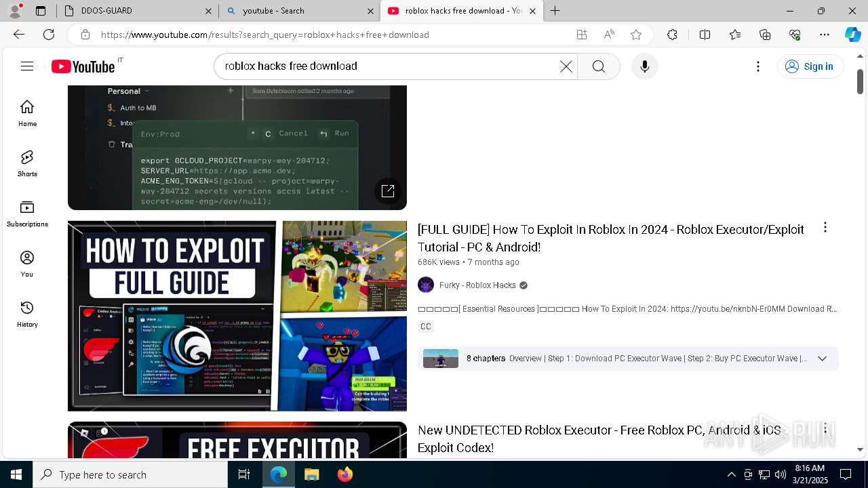Open the Collections icon
The width and height of the screenshot is (868, 488).
(765, 35)
